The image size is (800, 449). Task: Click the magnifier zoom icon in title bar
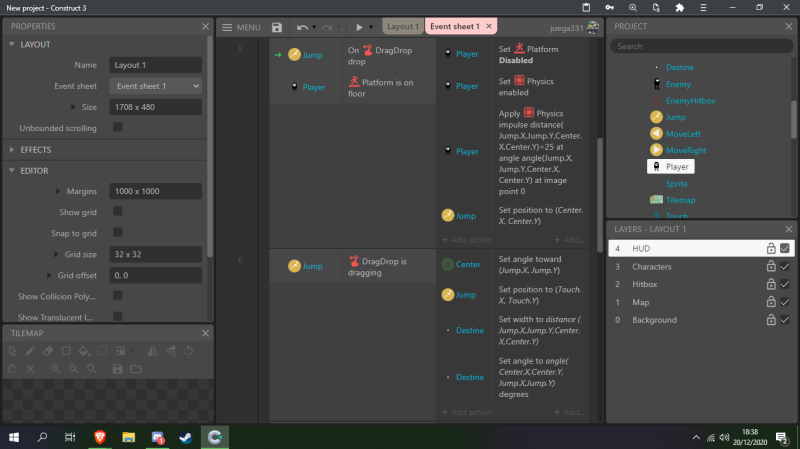633,8
